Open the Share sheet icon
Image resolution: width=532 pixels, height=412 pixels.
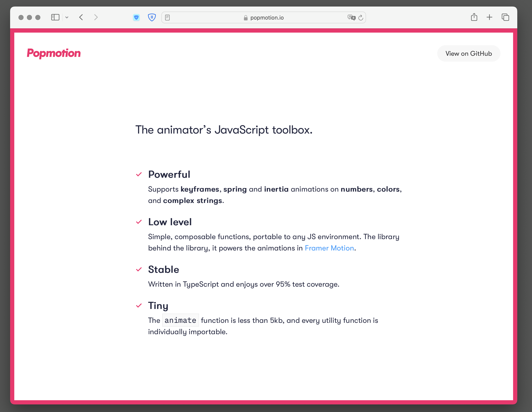pyautogui.click(x=474, y=17)
